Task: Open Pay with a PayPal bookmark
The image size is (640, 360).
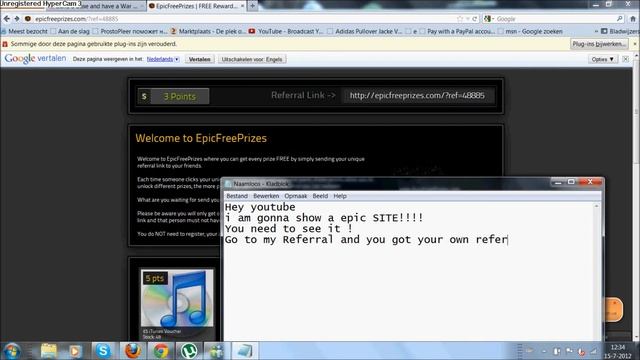Action: coord(457,31)
